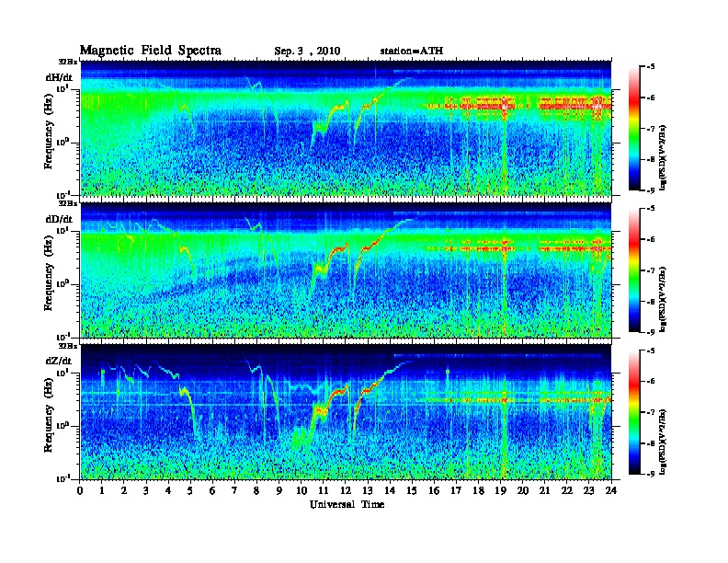Click hour tick label '7' on time axis

point(235,490)
